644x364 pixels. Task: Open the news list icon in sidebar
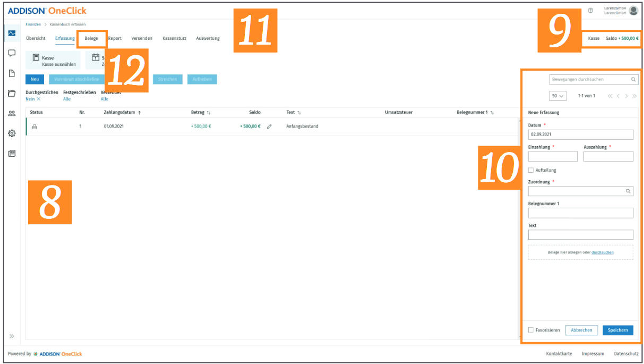coord(12,154)
